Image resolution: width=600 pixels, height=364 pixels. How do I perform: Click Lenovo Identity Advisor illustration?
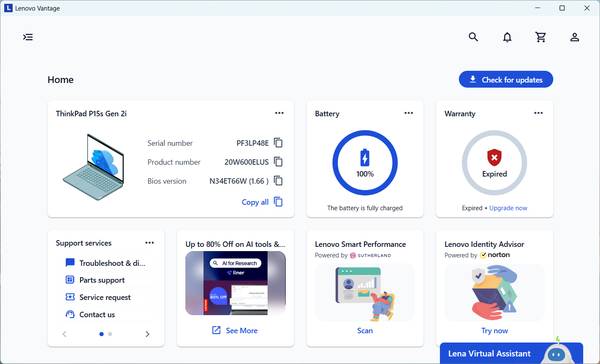pos(494,293)
